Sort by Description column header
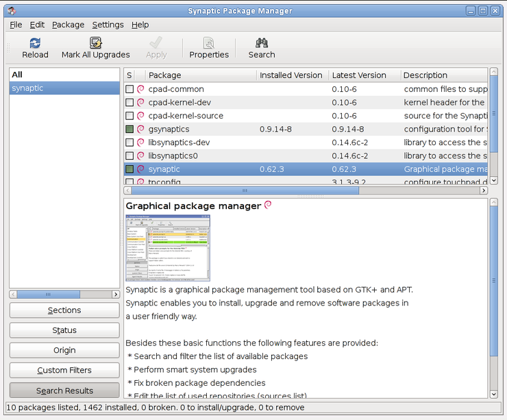507x420 pixels. pyautogui.click(x=444, y=75)
